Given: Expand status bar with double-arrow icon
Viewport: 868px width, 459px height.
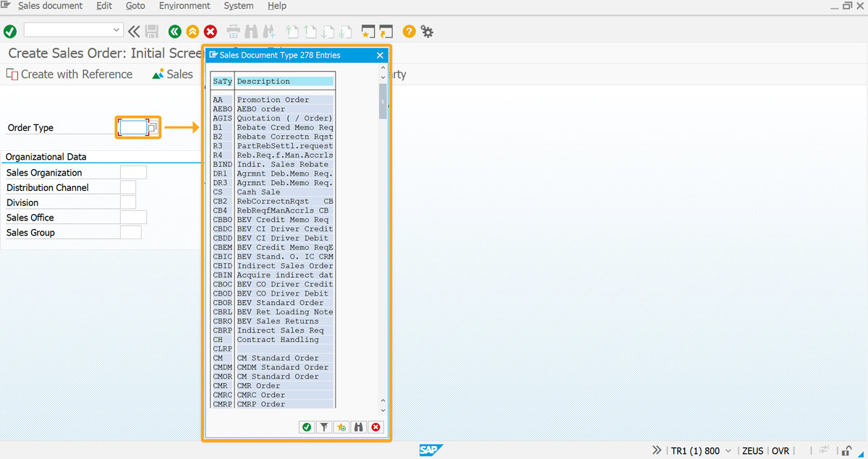Looking at the screenshot, I should [x=656, y=450].
